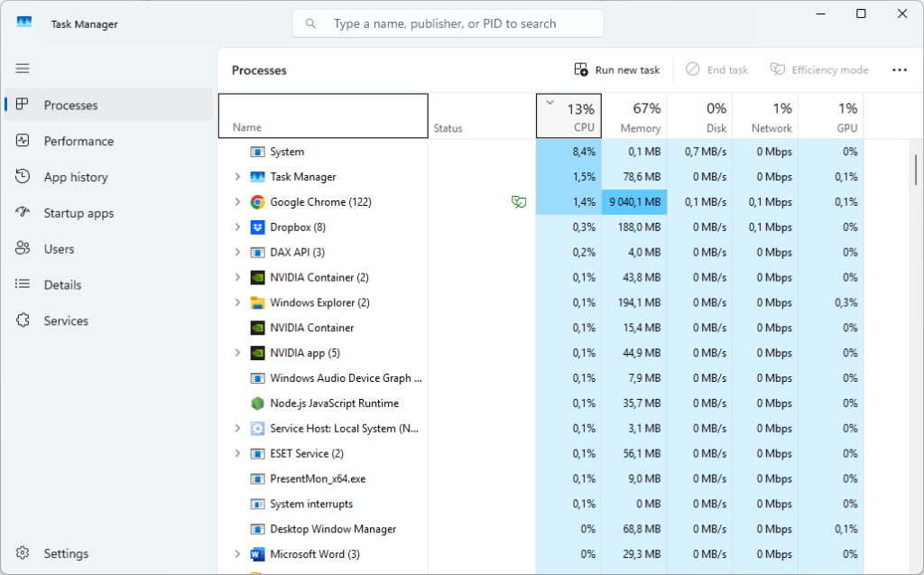924x575 pixels.
Task: Expand the Windows Explorer (2) group
Action: pyautogui.click(x=237, y=302)
